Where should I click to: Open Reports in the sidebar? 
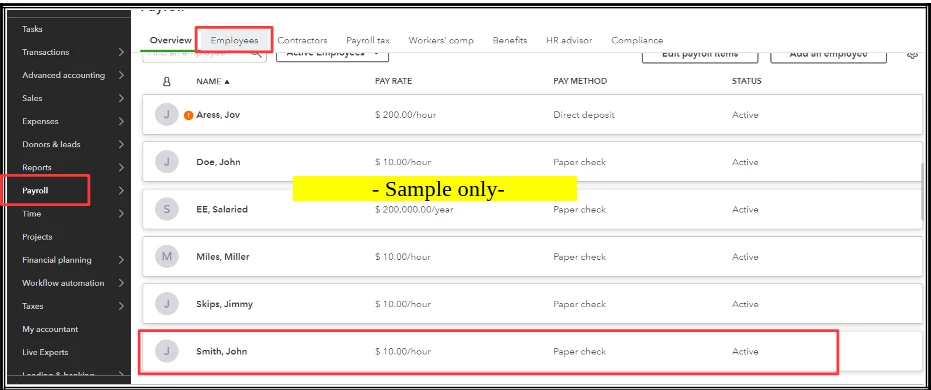[37, 167]
